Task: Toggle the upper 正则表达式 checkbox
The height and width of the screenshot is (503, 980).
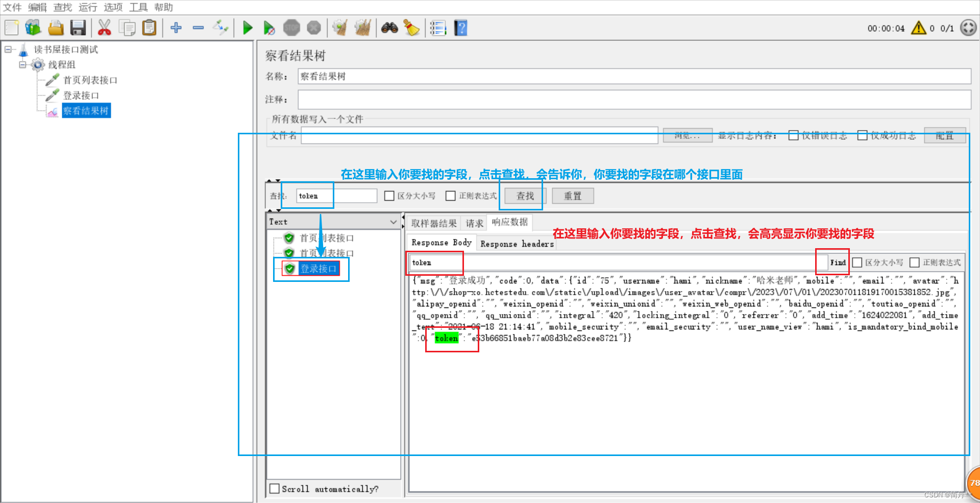Action: 451,196
